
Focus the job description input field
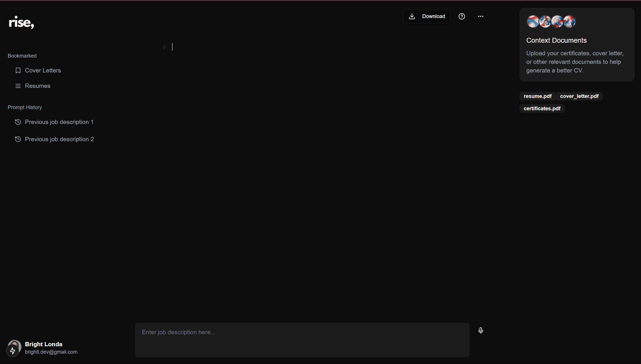tap(302, 340)
